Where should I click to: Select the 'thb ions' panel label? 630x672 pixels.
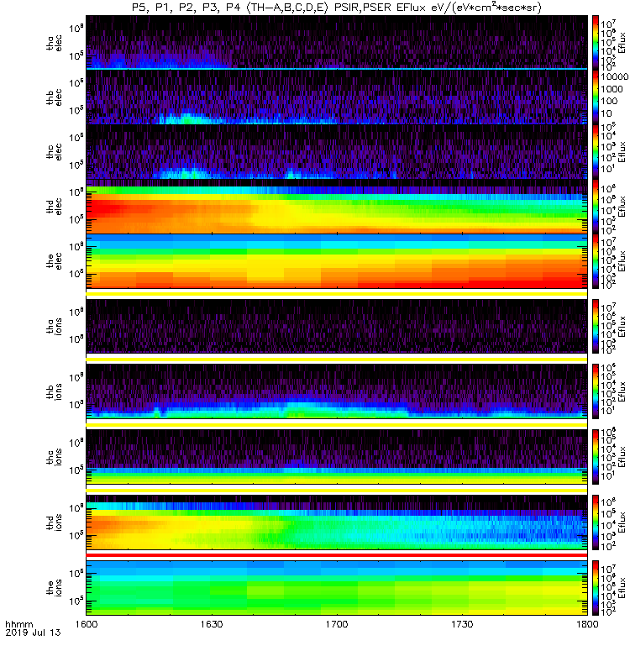[x=54, y=391]
